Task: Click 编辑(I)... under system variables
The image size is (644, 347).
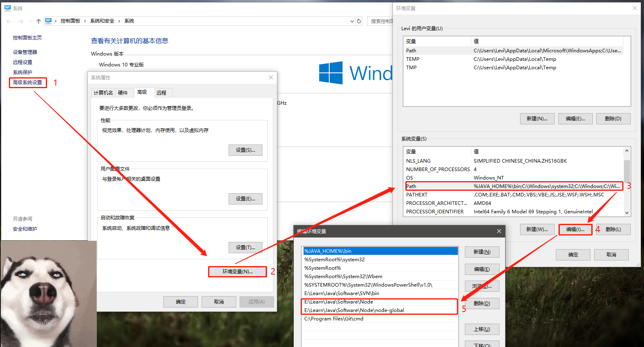Action: coord(575,229)
